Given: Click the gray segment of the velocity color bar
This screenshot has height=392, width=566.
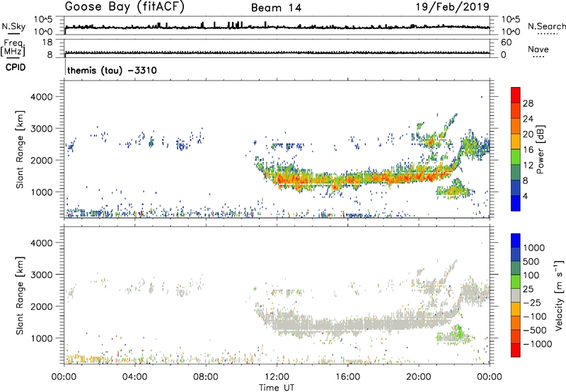Looking at the screenshot, I should (x=516, y=296).
